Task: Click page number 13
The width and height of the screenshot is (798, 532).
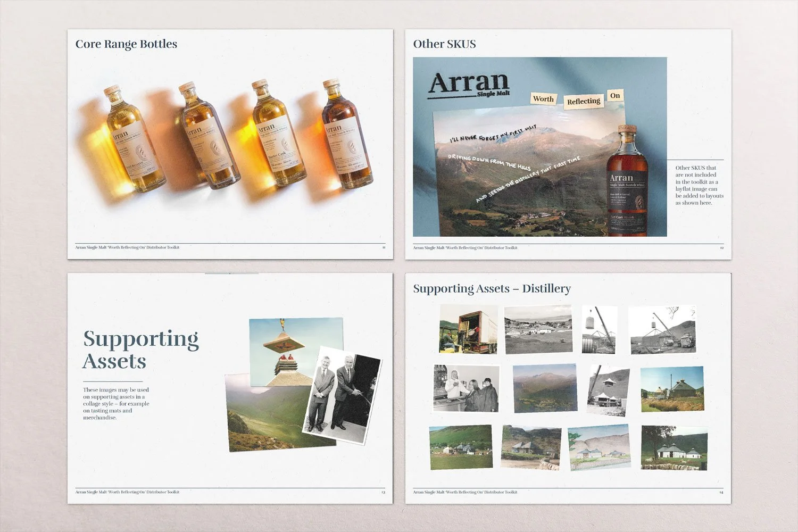Action: pos(384,492)
